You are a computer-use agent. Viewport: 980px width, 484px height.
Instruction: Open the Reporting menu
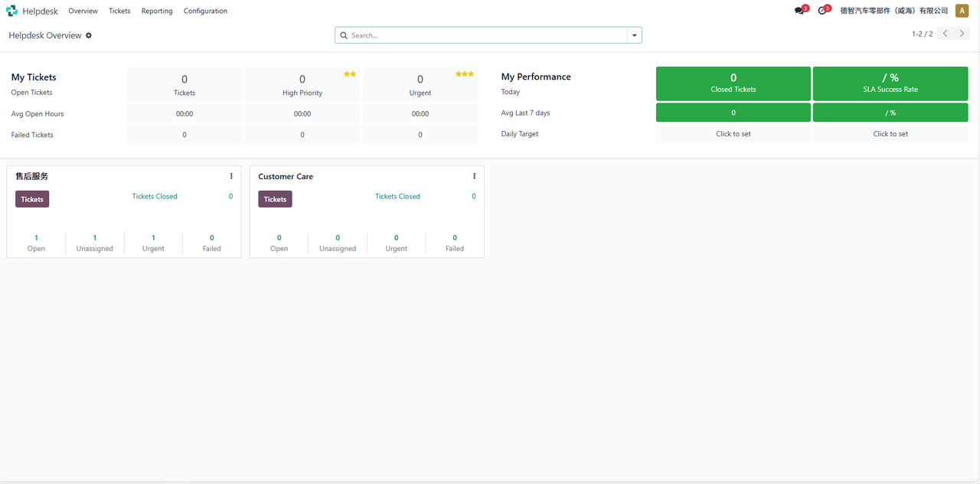pos(157,11)
